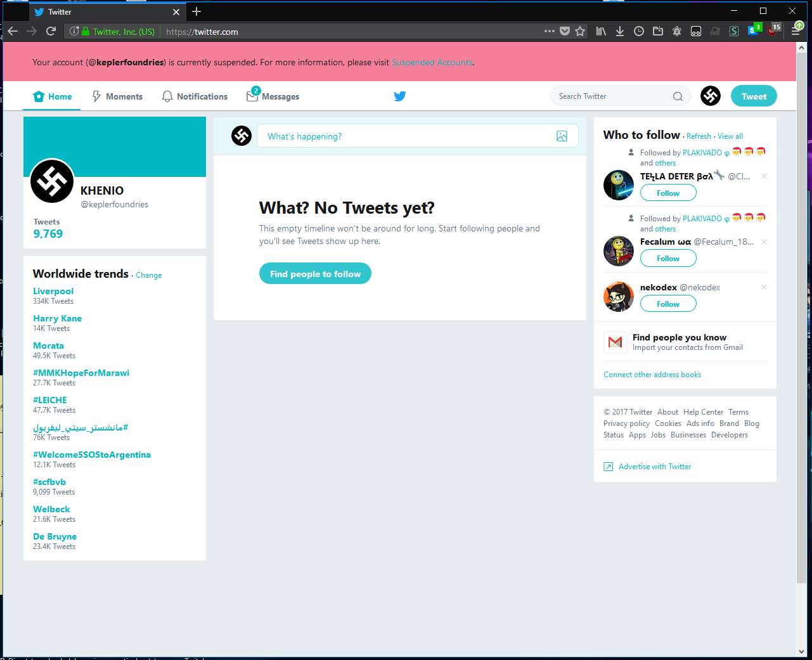Click the search magnifier icon

point(678,96)
